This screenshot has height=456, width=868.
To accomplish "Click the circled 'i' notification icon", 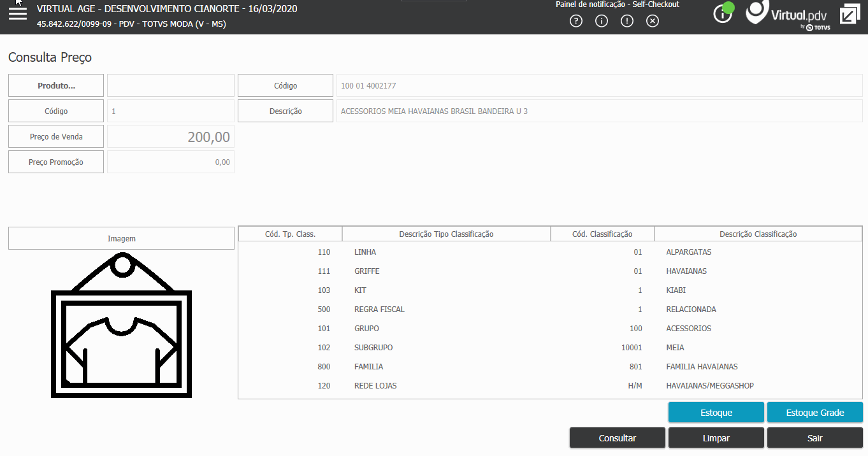I will click(x=602, y=21).
